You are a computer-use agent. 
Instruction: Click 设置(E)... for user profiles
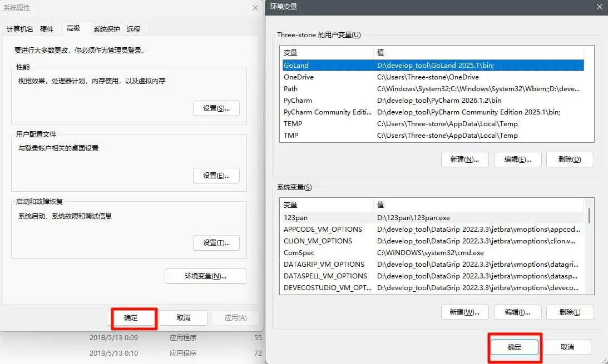(x=216, y=176)
